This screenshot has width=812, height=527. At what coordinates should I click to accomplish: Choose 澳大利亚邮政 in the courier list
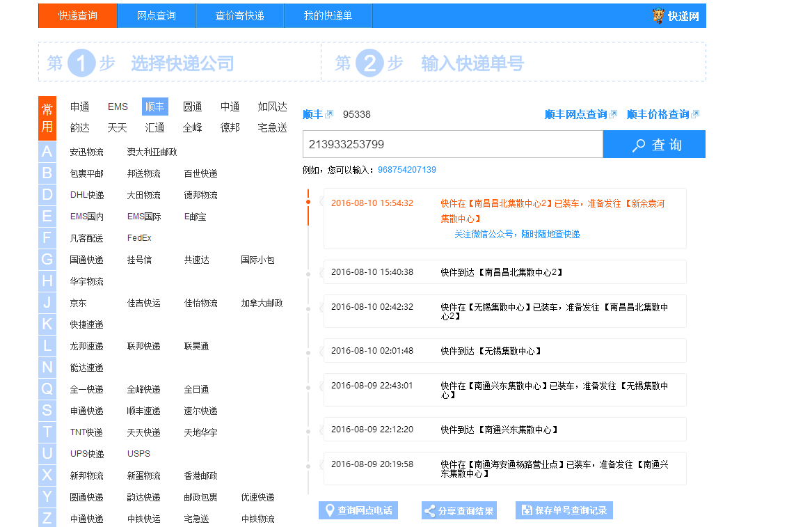[x=152, y=152]
